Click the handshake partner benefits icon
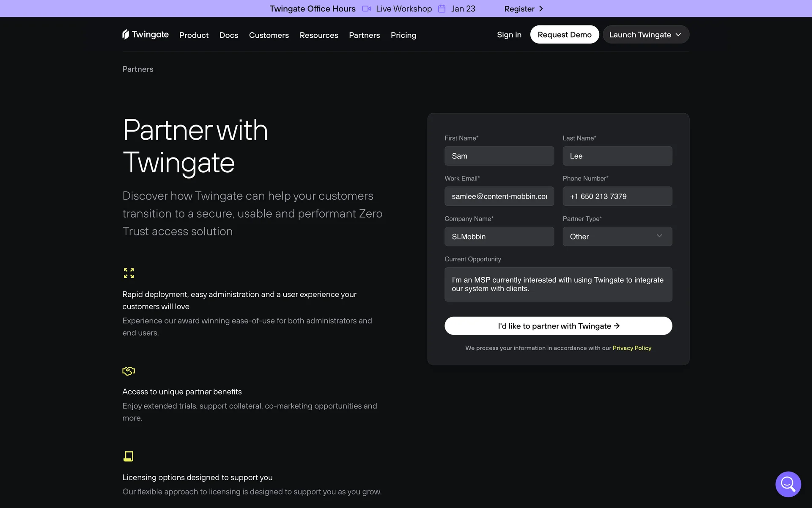The height and width of the screenshot is (508, 812). point(129,371)
